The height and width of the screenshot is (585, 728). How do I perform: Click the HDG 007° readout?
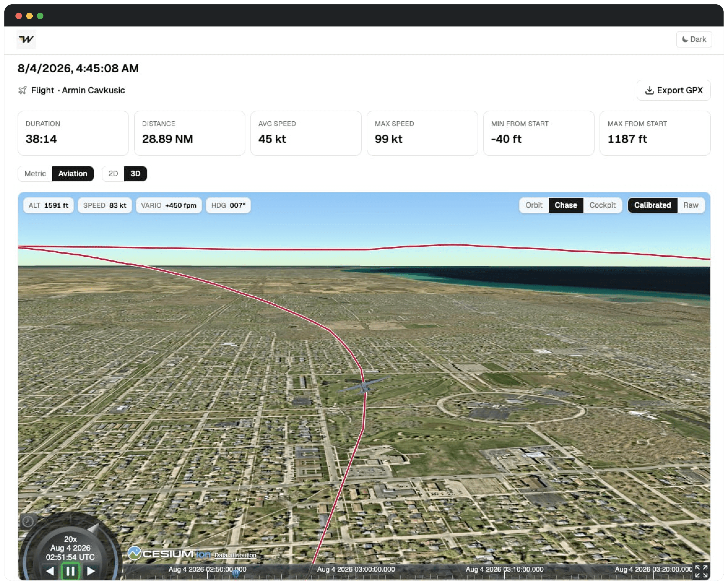[x=228, y=205]
